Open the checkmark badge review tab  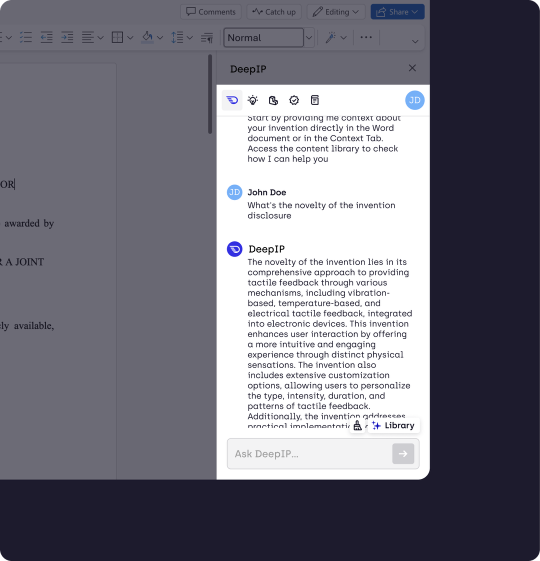[x=294, y=101]
